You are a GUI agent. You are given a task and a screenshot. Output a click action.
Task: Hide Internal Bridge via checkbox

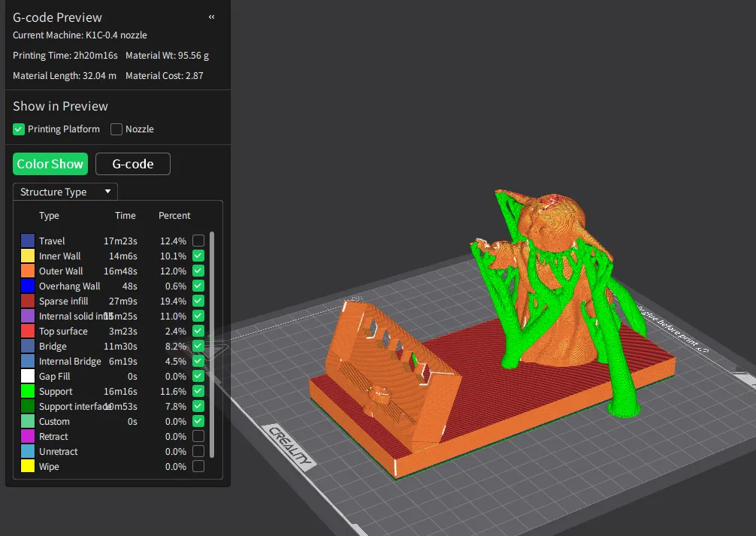click(198, 361)
